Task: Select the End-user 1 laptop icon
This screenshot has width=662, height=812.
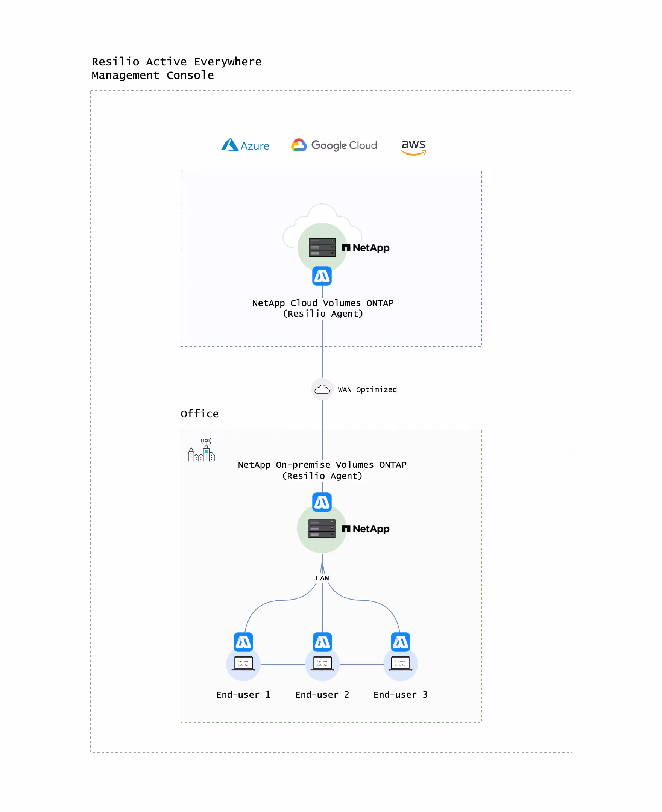Action: (243, 664)
